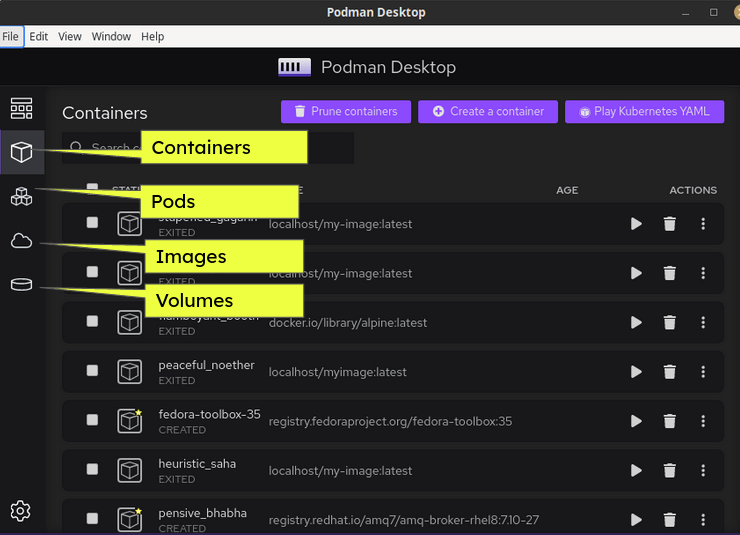Click the Create a container button

tap(488, 111)
